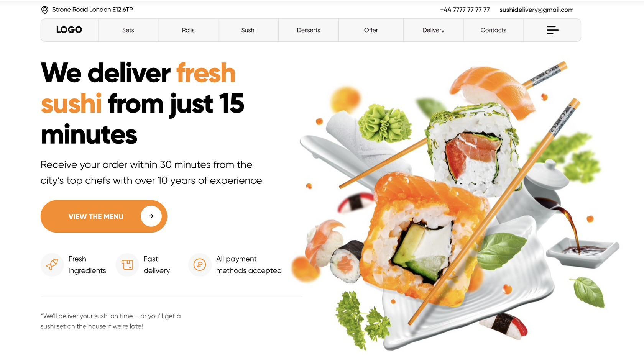644x362 pixels.
Task: Click the sushidelivery@gmail.com email link
Action: (x=537, y=10)
